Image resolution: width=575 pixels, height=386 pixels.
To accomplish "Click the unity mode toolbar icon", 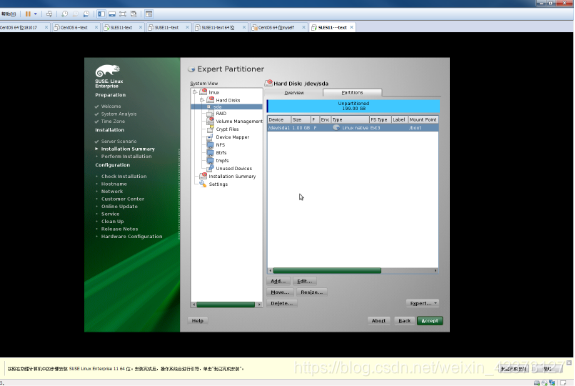I will (x=133, y=14).
